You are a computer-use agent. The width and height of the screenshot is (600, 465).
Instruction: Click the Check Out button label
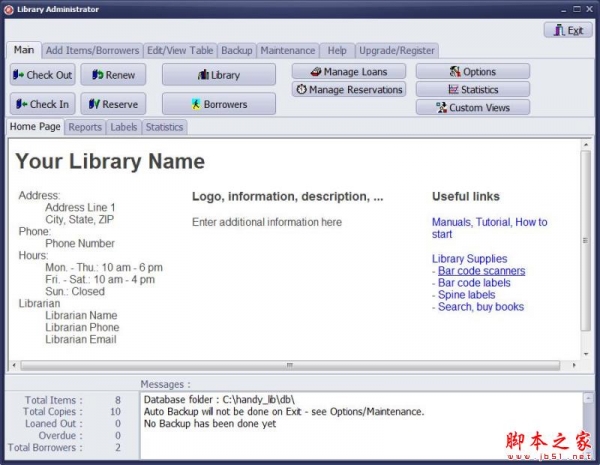pos(49,75)
